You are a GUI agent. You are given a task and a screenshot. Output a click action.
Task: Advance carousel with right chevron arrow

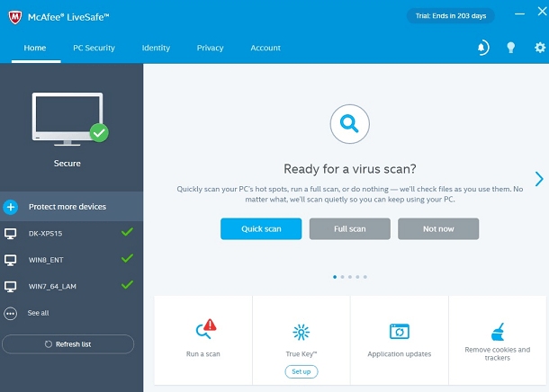539,179
